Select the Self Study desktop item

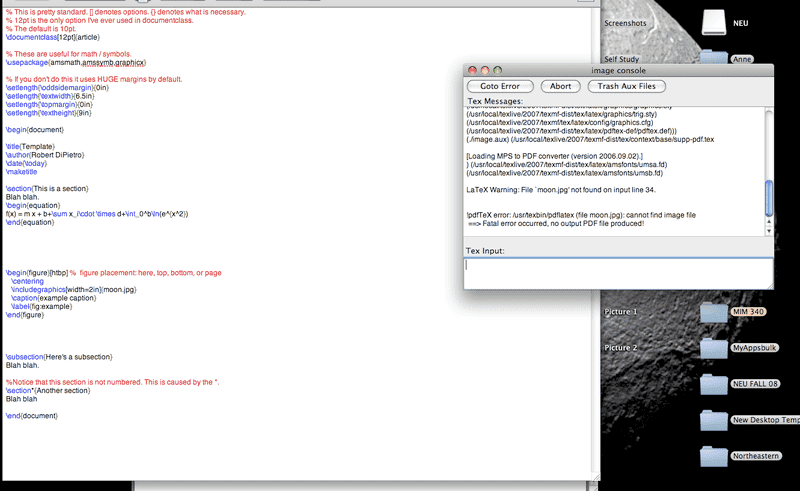pyautogui.click(x=622, y=61)
